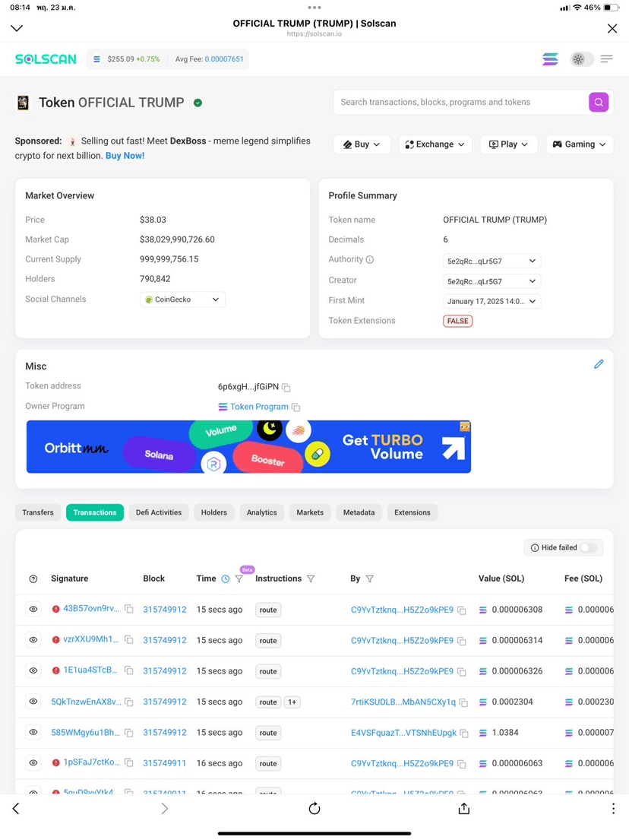Open the Solscan logo home link

coord(46,59)
